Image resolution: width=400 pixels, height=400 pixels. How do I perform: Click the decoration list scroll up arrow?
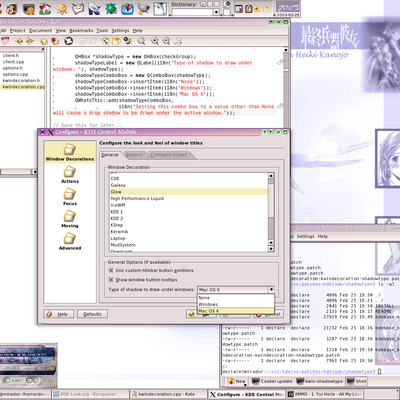271,175
